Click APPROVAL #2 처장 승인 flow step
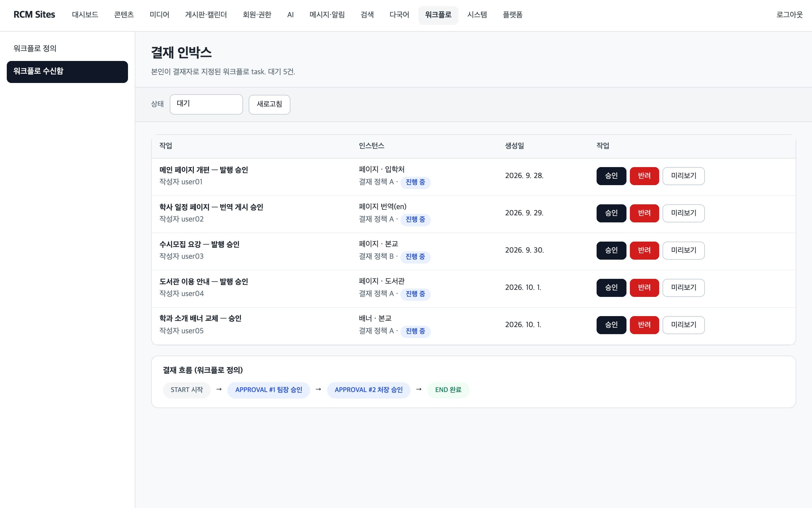The height and width of the screenshot is (508, 812). (x=369, y=390)
